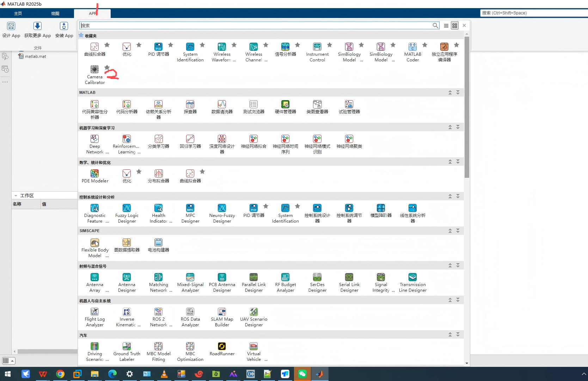Open the PDE Modeler app
The width and height of the screenshot is (588, 381).
click(95, 176)
